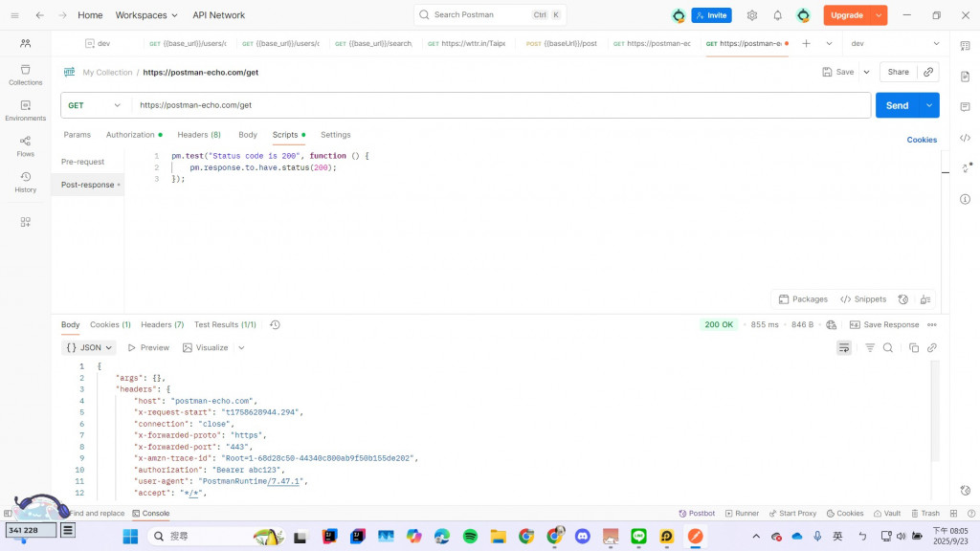The height and width of the screenshot is (551, 980).
Task: Switch to the Params tab
Action: coord(77,135)
